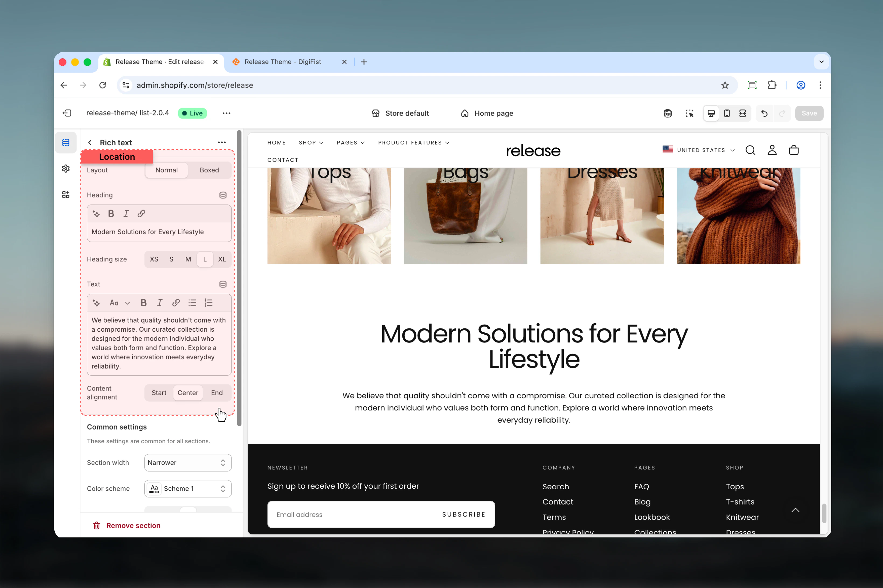Open the T-shirts footer link
Viewport: 883px width, 588px height.
point(740,502)
